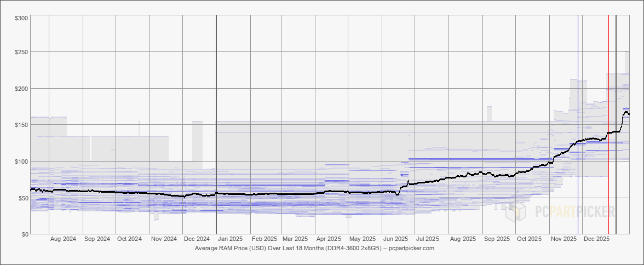This screenshot has height=265, width=644.
Task: Select the May 2025 axis label
Action: 363,239
